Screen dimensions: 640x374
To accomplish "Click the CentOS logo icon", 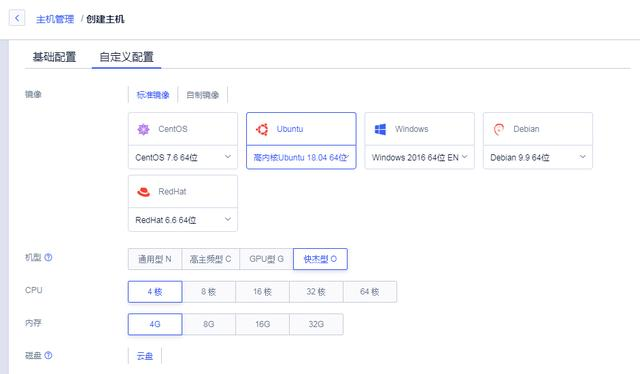I will point(143,129).
